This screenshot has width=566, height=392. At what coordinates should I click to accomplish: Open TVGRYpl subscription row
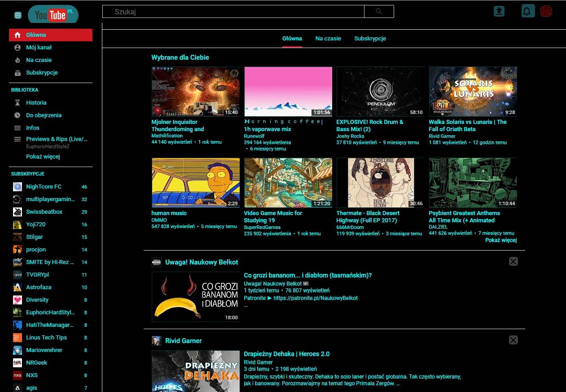click(x=51, y=275)
